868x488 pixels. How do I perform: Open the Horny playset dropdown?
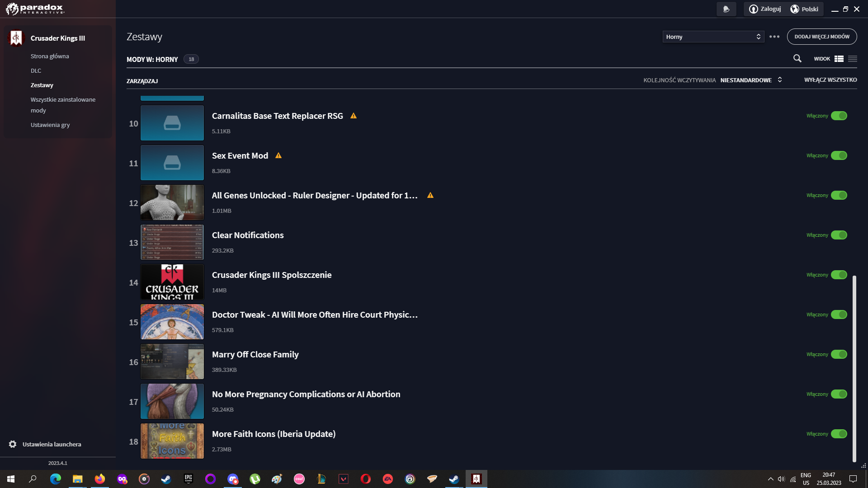pyautogui.click(x=713, y=37)
